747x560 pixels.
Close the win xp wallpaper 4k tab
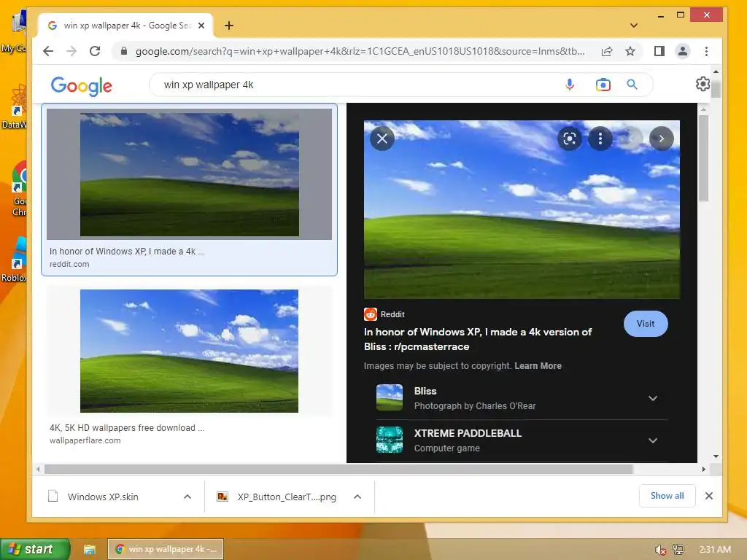coord(201,26)
